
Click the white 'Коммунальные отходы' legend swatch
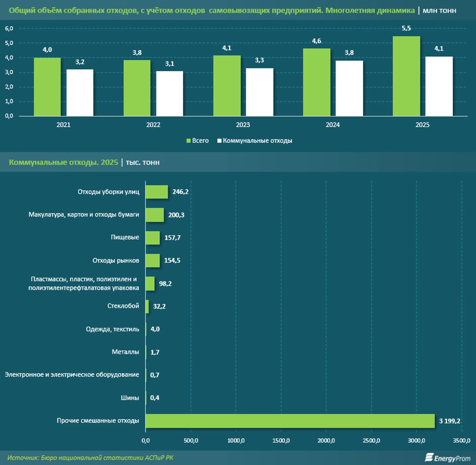(x=219, y=141)
